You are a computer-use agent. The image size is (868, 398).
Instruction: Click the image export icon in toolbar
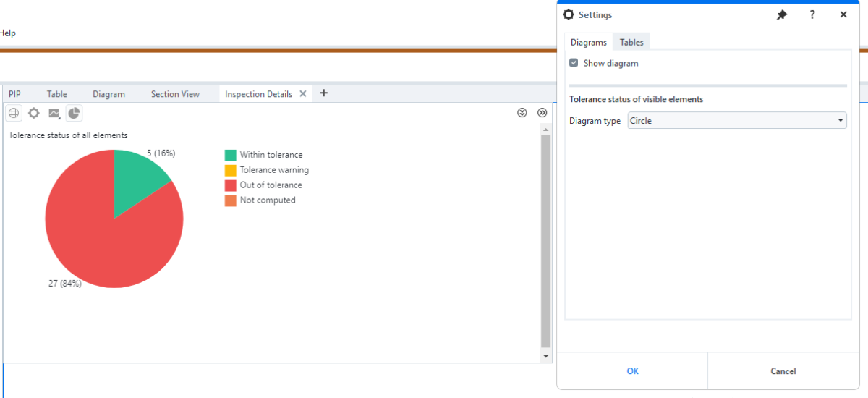(x=54, y=113)
